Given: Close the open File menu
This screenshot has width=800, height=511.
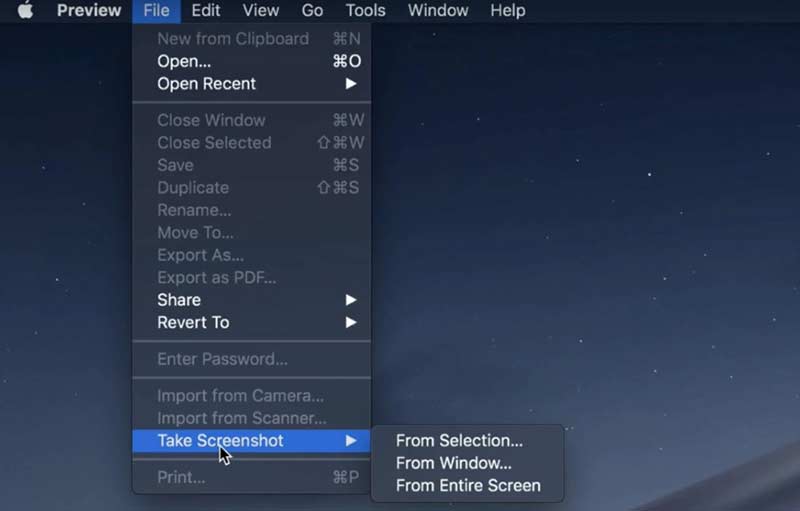Looking at the screenshot, I should click(156, 11).
